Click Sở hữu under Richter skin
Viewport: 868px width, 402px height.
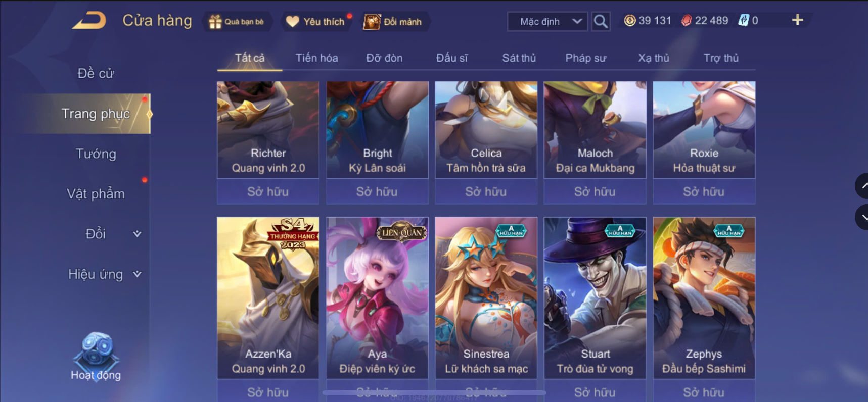pos(268,192)
